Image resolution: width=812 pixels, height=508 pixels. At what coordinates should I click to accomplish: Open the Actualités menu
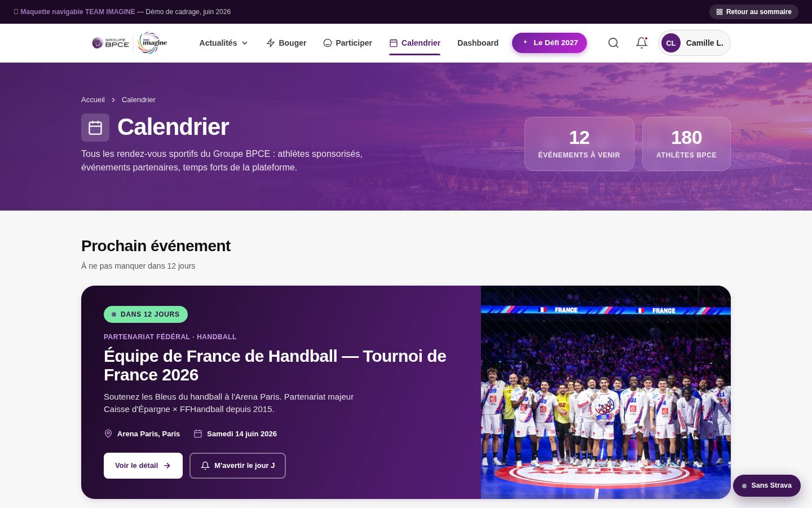[x=223, y=43]
